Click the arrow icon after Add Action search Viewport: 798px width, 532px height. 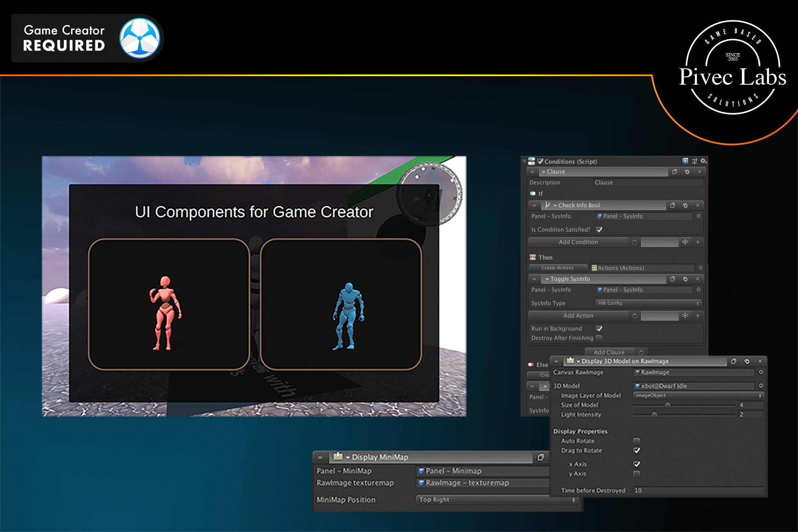click(698, 316)
